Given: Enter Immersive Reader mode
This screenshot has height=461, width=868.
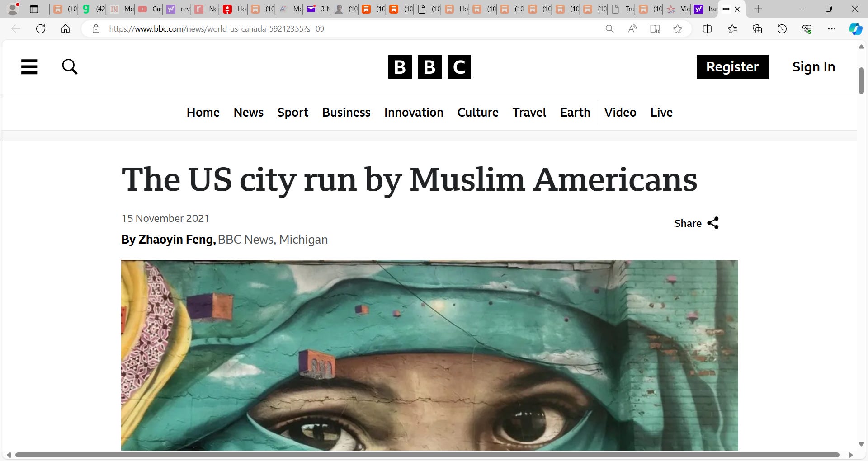Looking at the screenshot, I should coord(655,29).
